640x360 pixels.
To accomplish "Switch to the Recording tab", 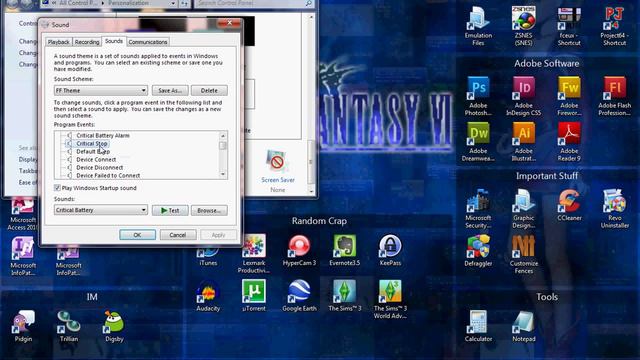I will (87, 42).
